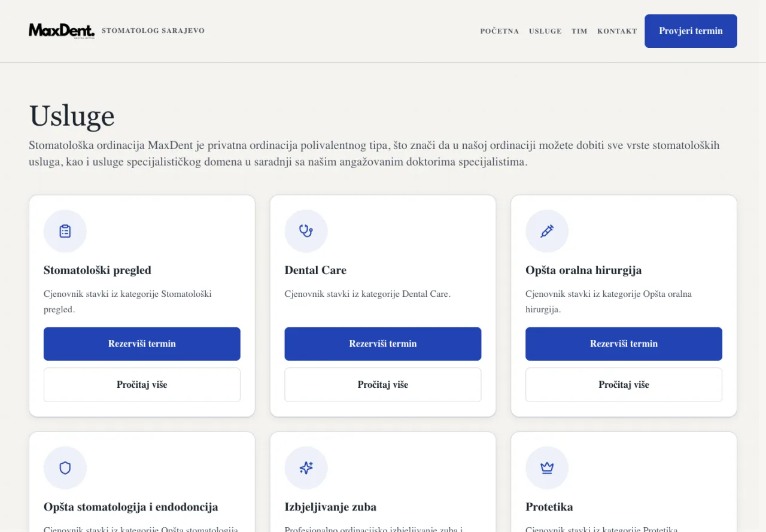Open the Tim navigation link
Screen dimensions: 766x532
(x=579, y=31)
